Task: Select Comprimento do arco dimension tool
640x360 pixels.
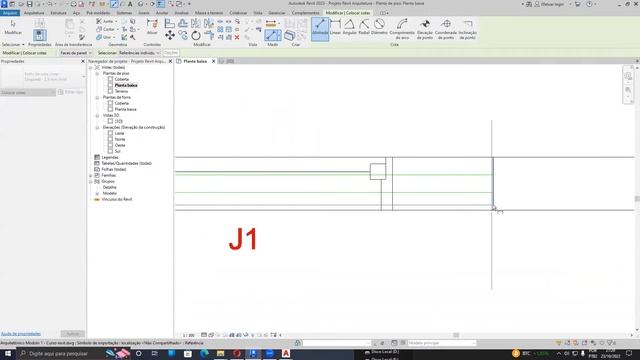Action: (x=402, y=29)
